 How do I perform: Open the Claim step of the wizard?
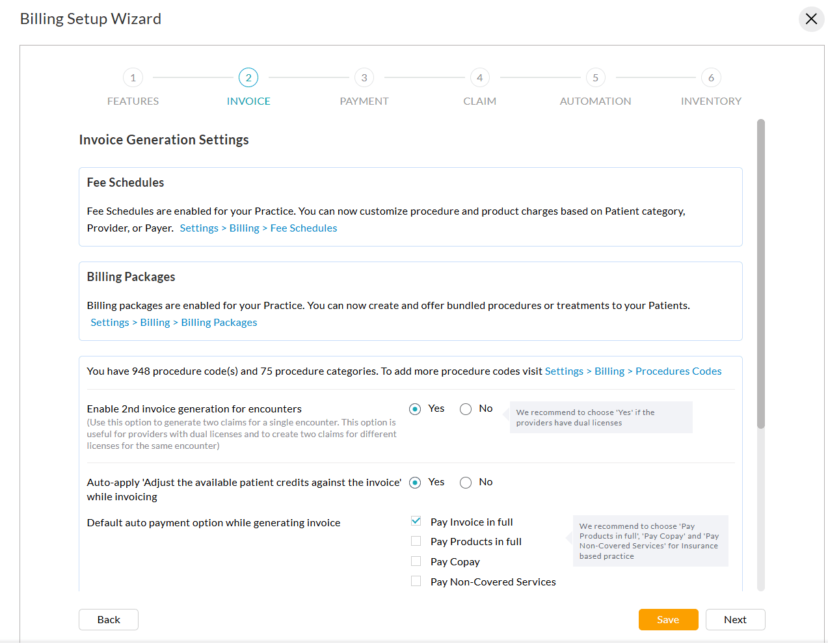click(x=480, y=77)
